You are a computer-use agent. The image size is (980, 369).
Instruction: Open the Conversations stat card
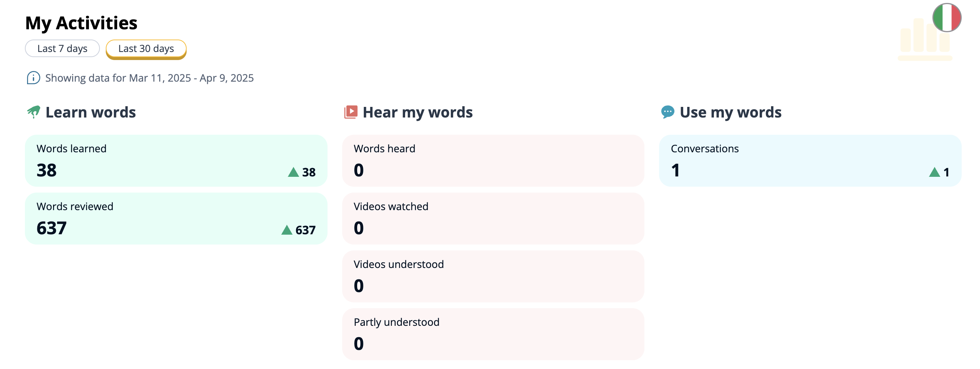(810, 161)
